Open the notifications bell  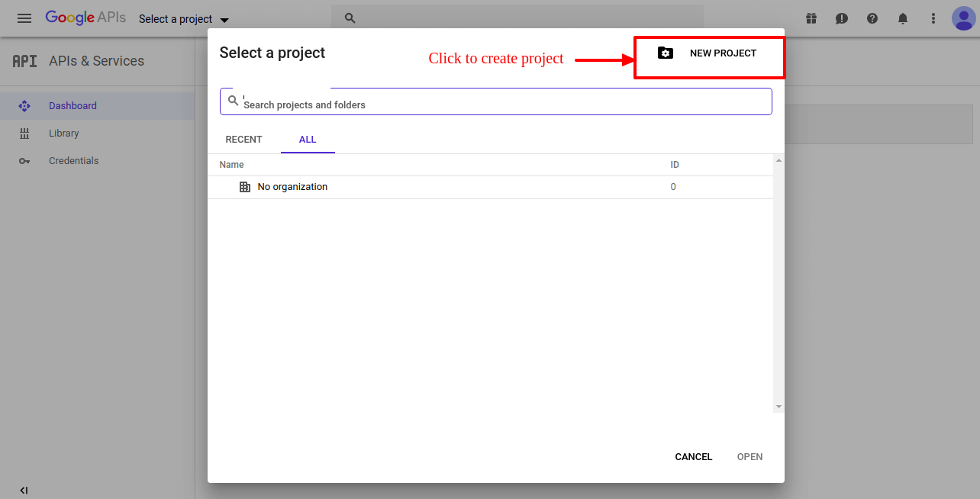903,18
